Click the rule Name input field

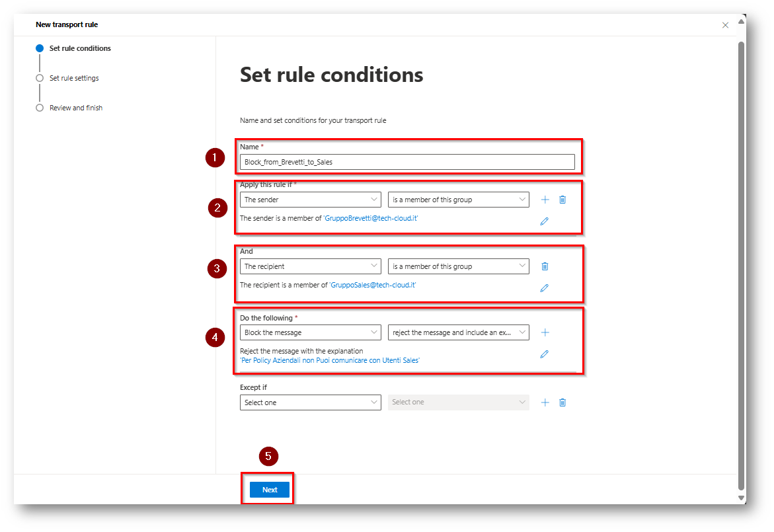tap(407, 161)
